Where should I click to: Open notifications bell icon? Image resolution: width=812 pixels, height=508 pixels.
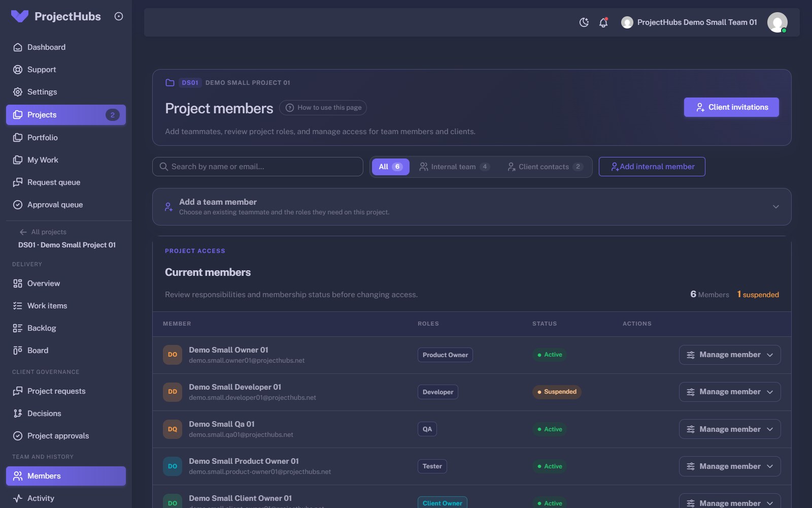tap(603, 22)
